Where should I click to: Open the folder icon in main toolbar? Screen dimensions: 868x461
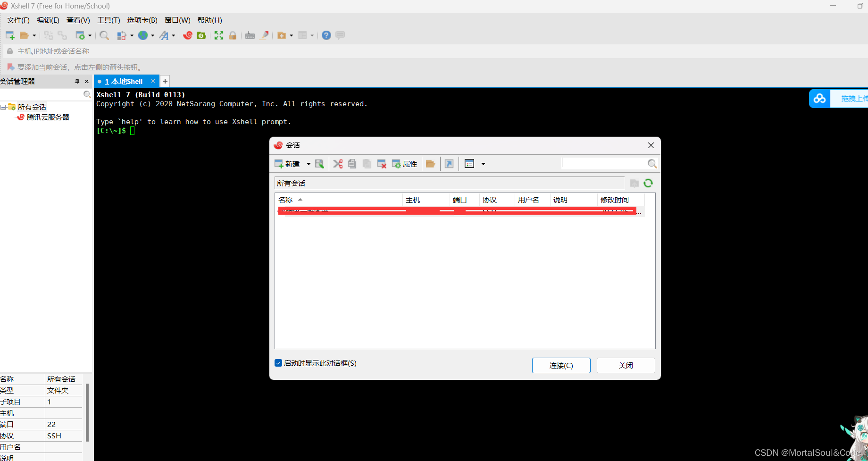(x=24, y=35)
